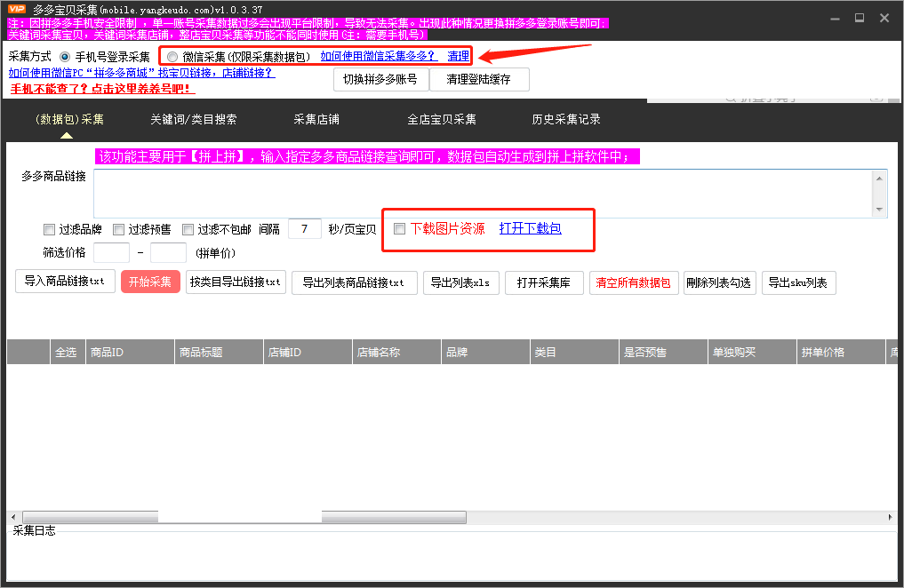Click 删除列表勾选 button
Viewport: 904px width, 588px height.
[x=719, y=282]
